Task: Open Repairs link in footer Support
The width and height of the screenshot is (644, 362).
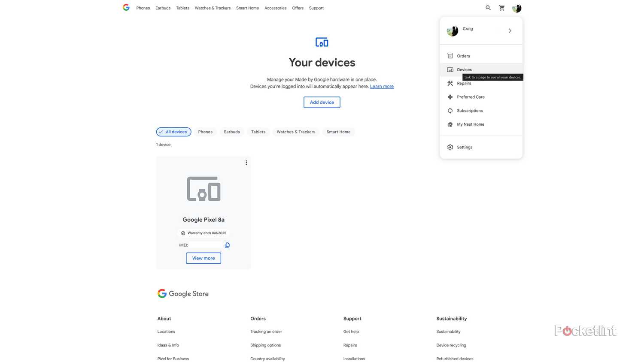Action: pos(350,345)
